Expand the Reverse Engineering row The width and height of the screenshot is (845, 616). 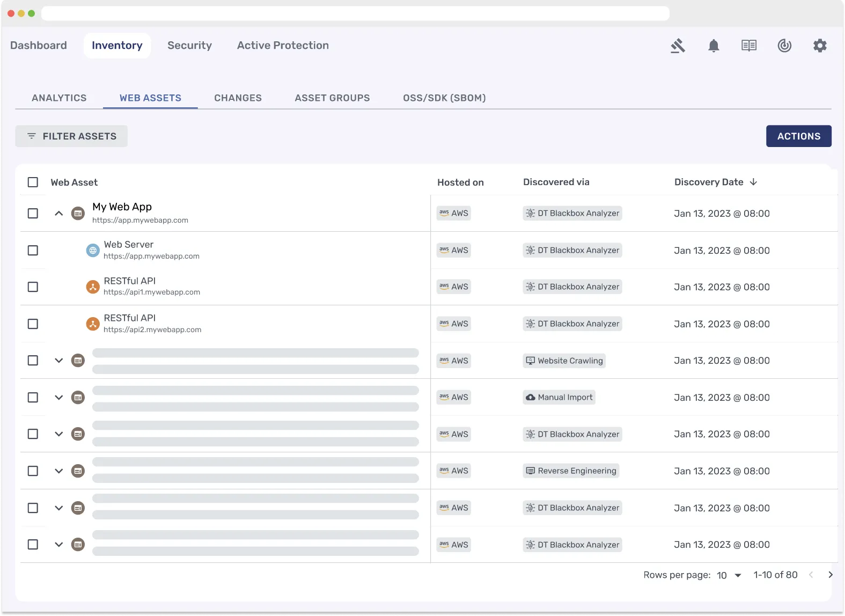coord(59,471)
